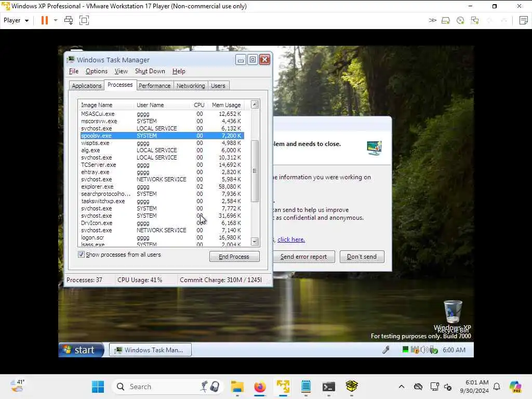Select the spoolsv.exe process
This screenshot has width=532, height=399.
(x=162, y=136)
